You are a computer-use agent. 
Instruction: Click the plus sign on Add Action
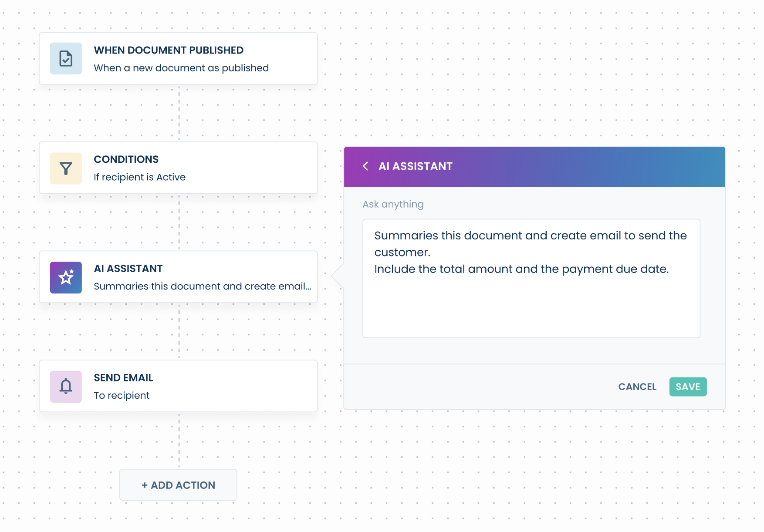coord(145,485)
